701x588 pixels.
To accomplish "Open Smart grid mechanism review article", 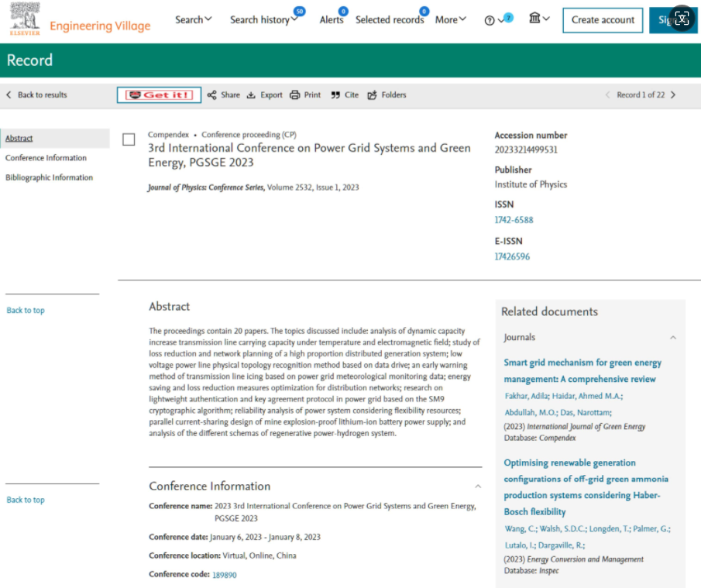I will tap(582, 370).
